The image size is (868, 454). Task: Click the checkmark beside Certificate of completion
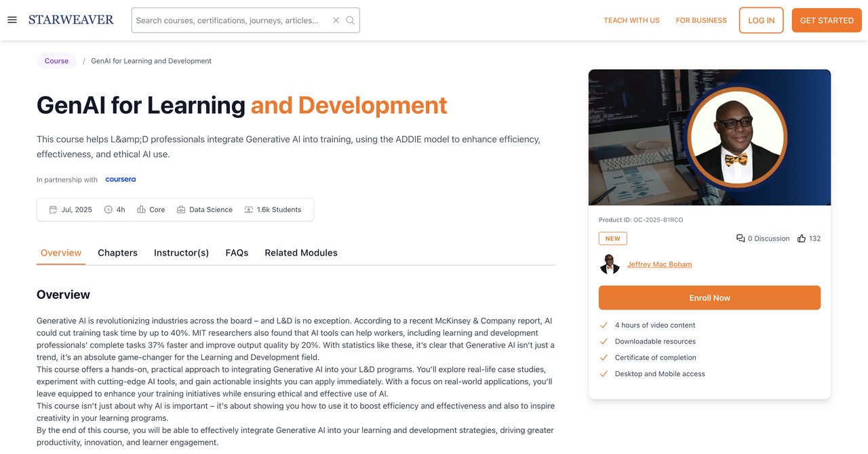coord(604,358)
